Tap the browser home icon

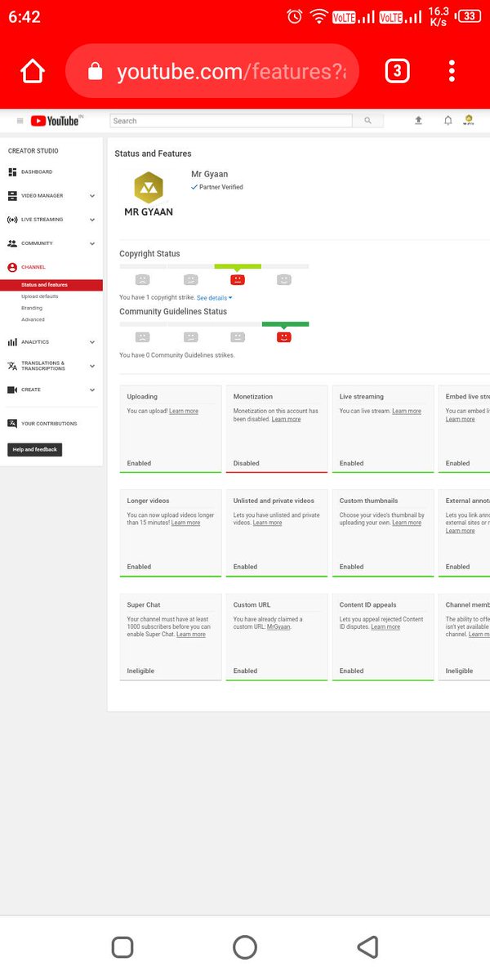[x=33, y=72]
